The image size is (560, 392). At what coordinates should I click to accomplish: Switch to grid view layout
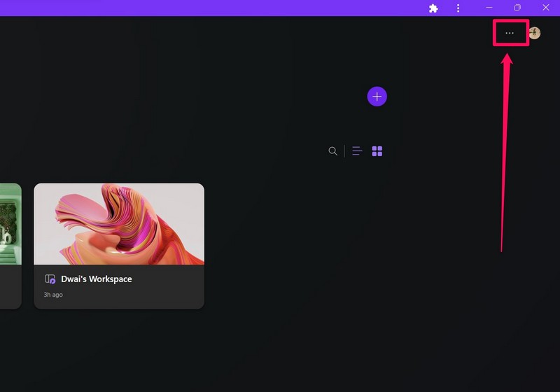[377, 151]
